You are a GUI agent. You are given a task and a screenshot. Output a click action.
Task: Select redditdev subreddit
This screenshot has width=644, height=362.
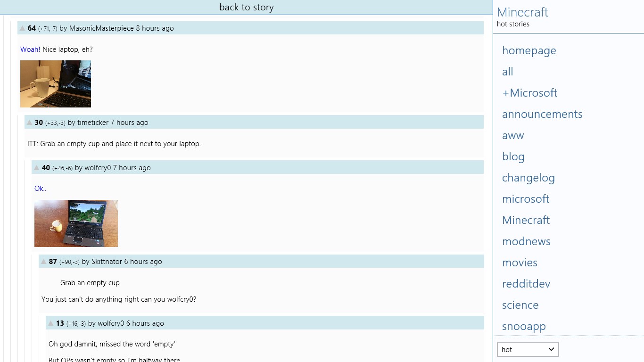point(526,284)
